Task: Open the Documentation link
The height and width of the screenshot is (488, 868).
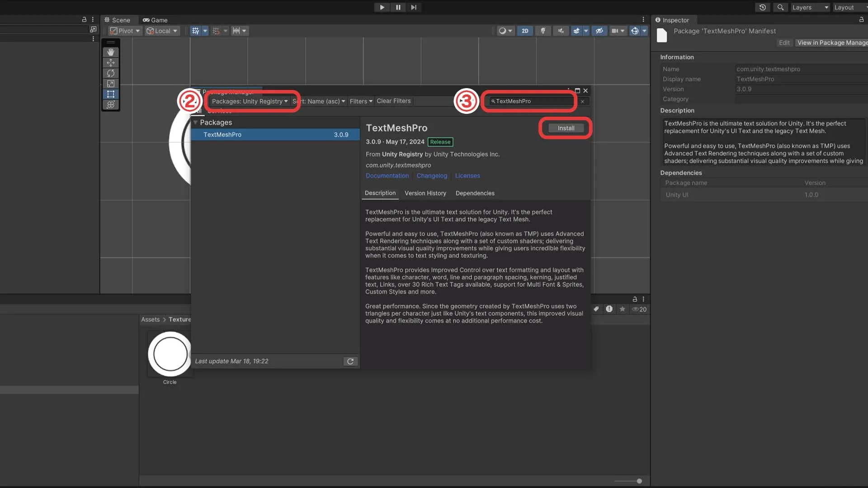Action: 387,176
